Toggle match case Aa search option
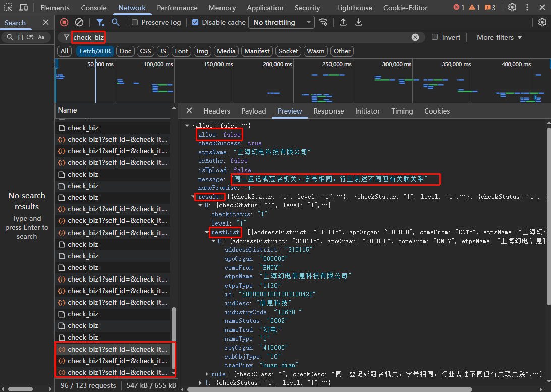Viewport: 551px width, 392px height. [x=41, y=37]
